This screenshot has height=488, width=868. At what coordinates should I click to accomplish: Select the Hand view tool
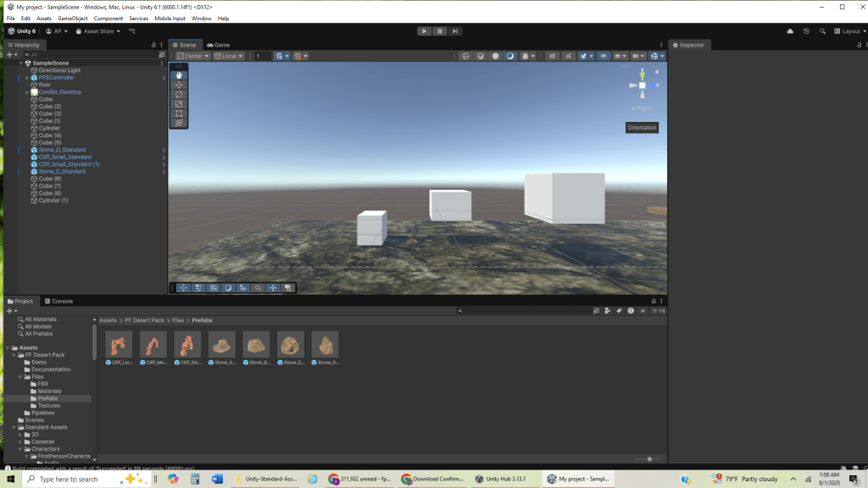(x=179, y=75)
